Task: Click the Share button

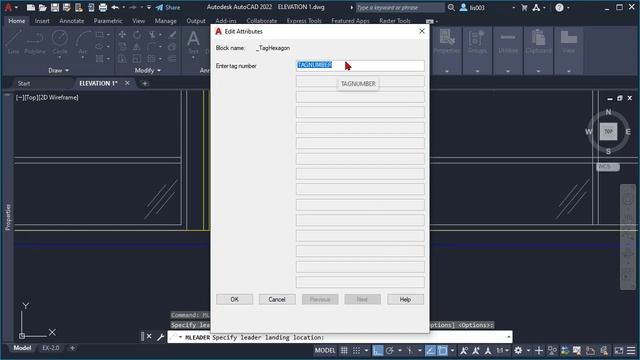Action: 168,7
